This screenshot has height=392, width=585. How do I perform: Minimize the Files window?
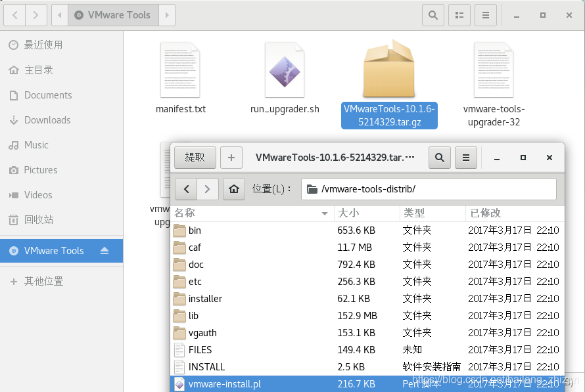(x=517, y=15)
